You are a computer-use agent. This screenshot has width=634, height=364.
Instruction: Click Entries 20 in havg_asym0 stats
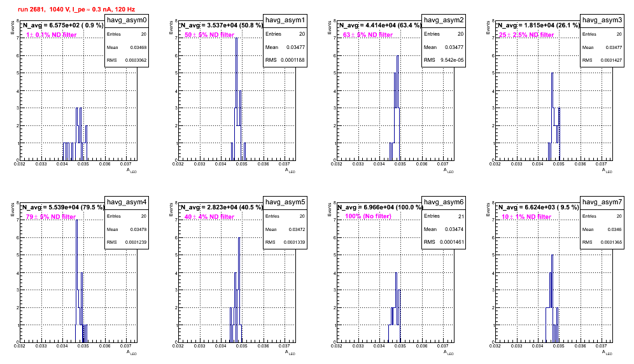(127, 34)
